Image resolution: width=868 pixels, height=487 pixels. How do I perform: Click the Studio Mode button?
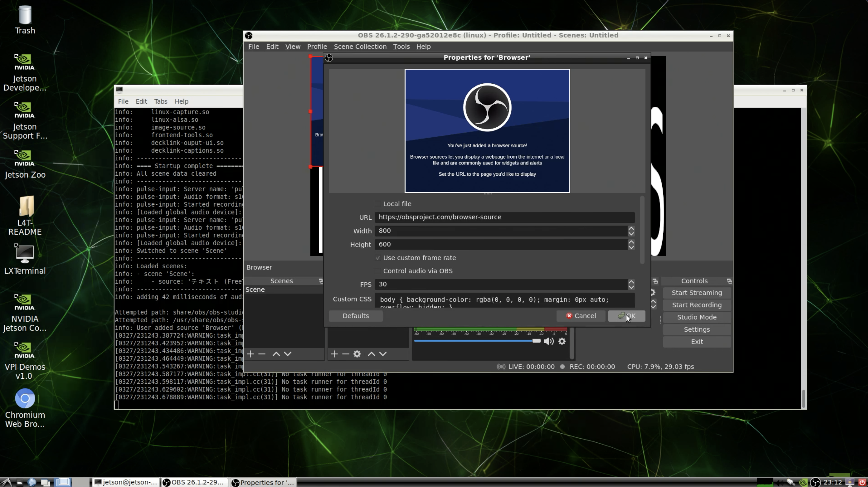tap(696, 317)
